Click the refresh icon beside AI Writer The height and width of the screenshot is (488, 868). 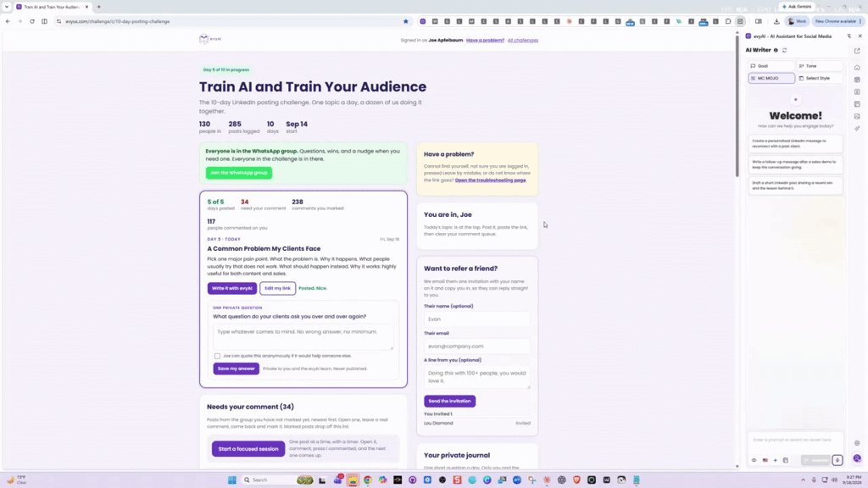click(x=784, y=50)
